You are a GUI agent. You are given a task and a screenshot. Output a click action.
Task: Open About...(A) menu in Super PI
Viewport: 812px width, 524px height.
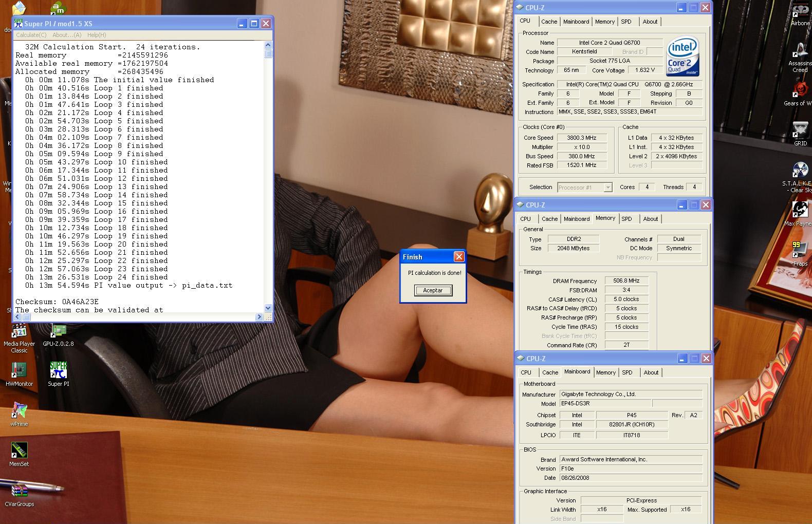point(67,35)
